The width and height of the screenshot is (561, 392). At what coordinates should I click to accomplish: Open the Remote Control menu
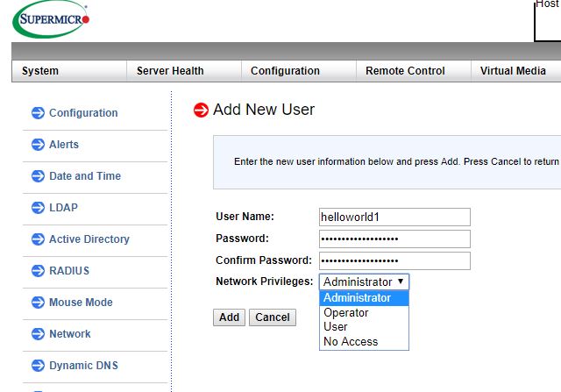(405, 71)
